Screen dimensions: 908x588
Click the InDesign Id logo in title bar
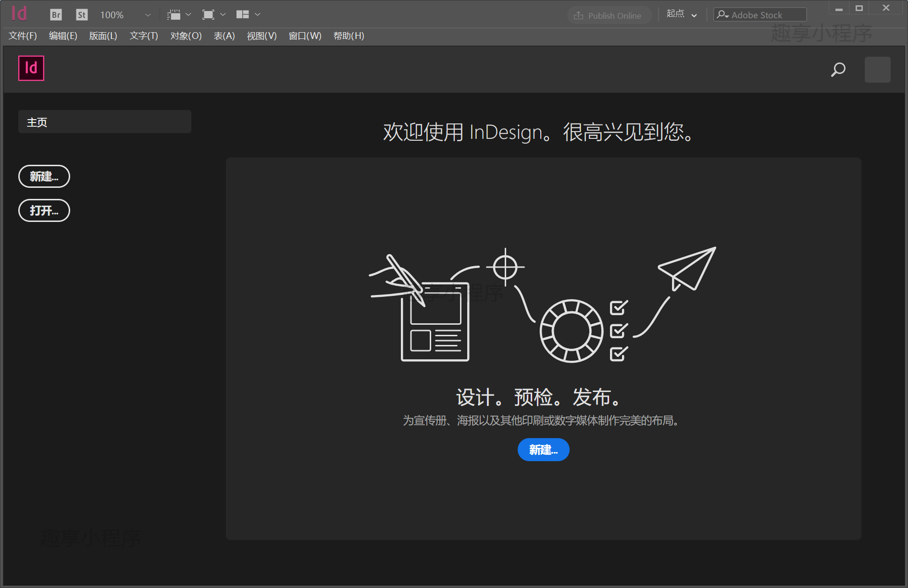pyautogui.click(x=19, y=13)
